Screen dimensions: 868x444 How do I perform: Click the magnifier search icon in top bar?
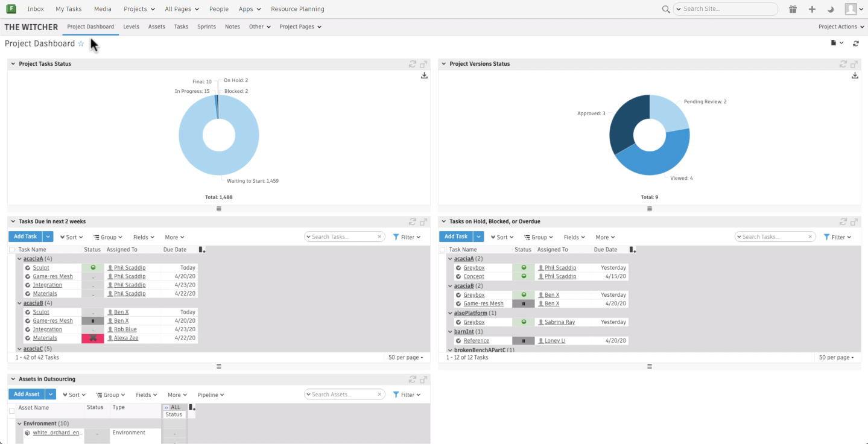click(x=666, y=9)
